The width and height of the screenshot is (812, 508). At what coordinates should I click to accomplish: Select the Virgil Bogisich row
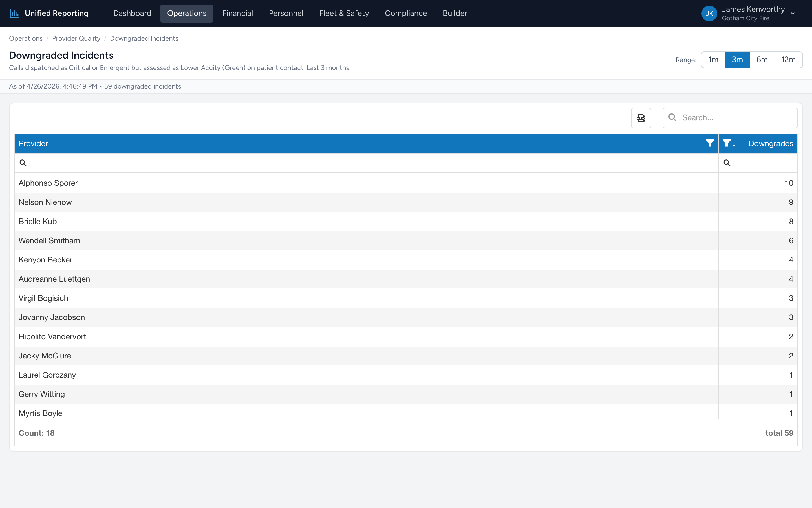pos(406,298)
